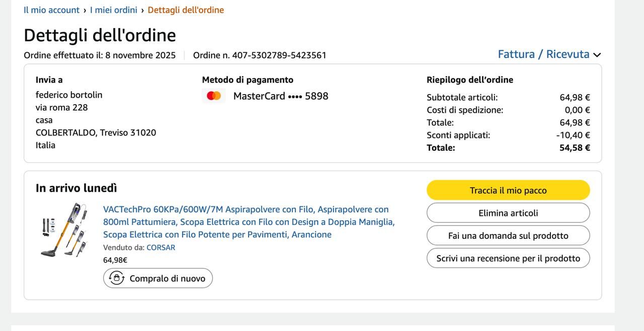
Task: Go to Il mio account breadcrumb
Action: coord(51,10)
